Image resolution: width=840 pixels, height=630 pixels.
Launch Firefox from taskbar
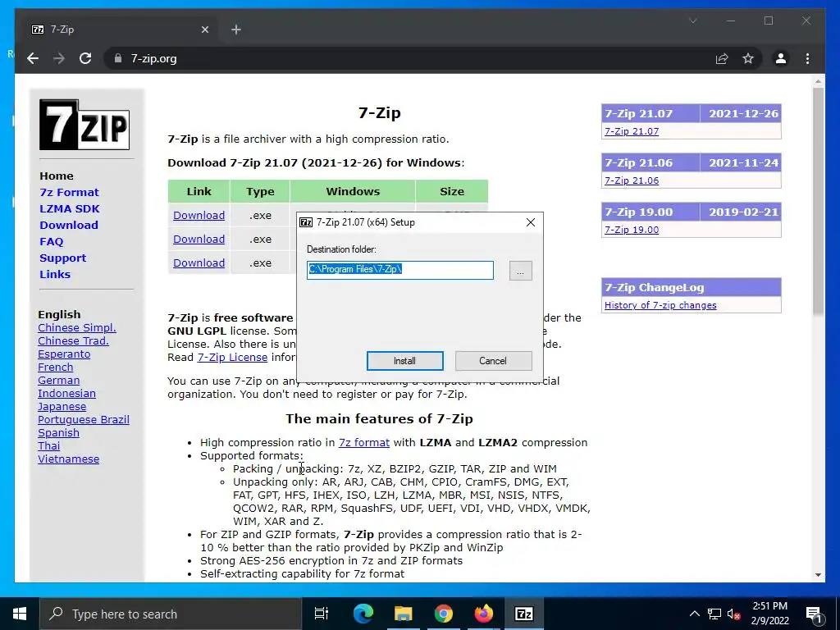coord(483,614)
